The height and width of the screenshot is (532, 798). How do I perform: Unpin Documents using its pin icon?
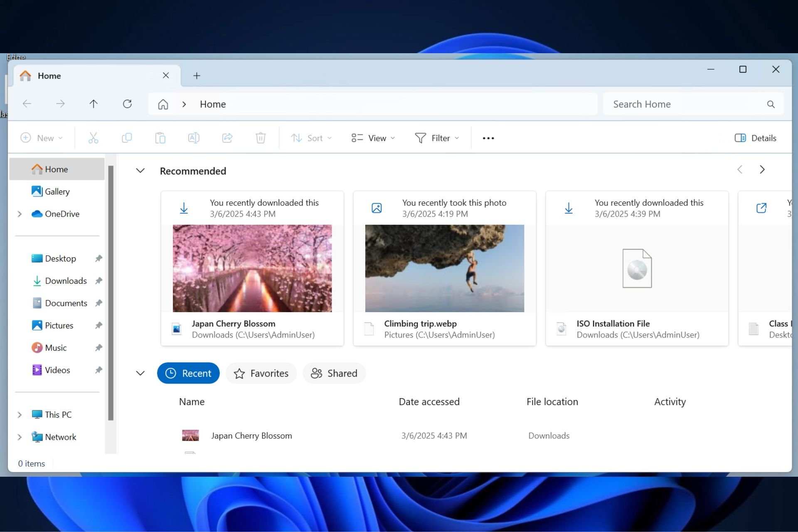point(99,303)
